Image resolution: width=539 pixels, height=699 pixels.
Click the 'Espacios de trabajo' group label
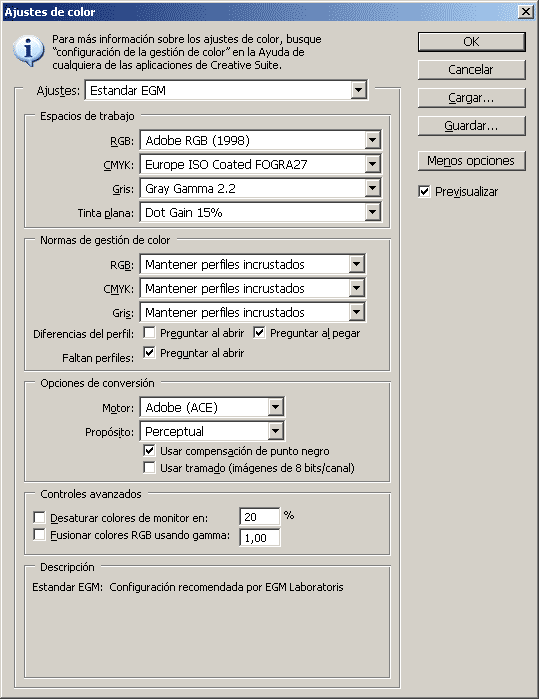pyautogui.click(x=87, y=116)
